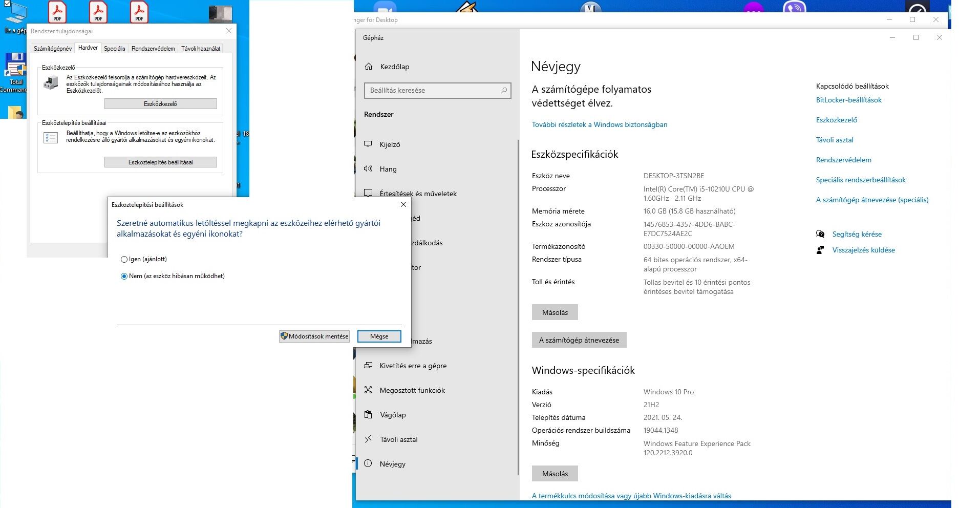
Task: Open the second PDF desktop icon
Action: 98,12
